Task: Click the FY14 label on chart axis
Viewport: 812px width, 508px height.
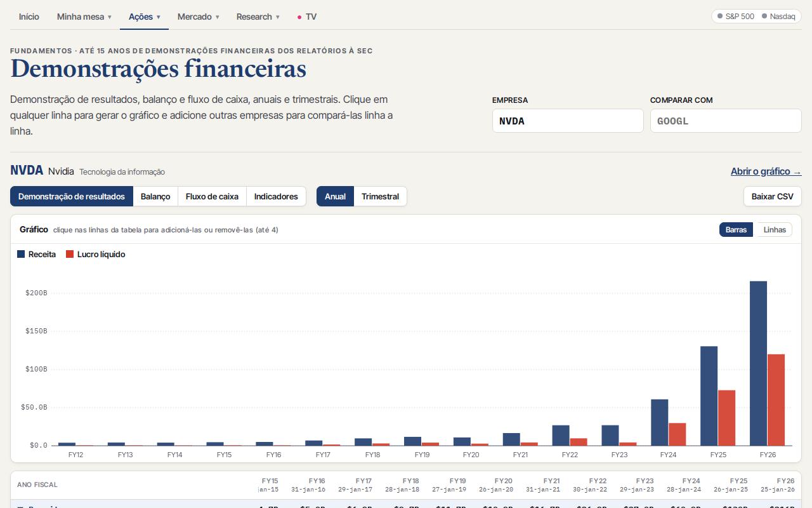Action: [174, 455]
